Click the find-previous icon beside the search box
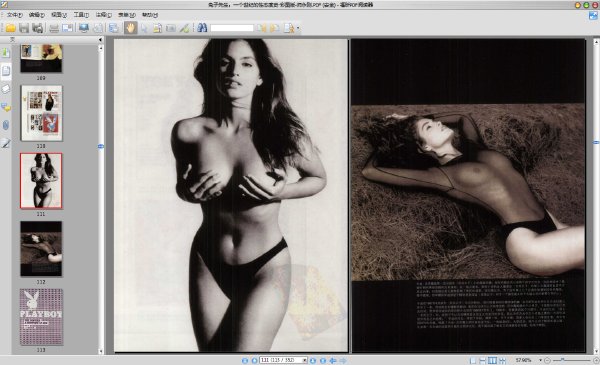Image resolution: width=600 pixels, height=365 pixels. pos(262,28)
